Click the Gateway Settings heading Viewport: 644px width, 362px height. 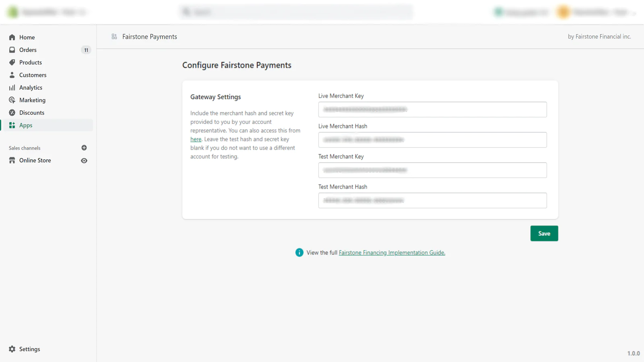pyautogui.click(x=215, y=97)
